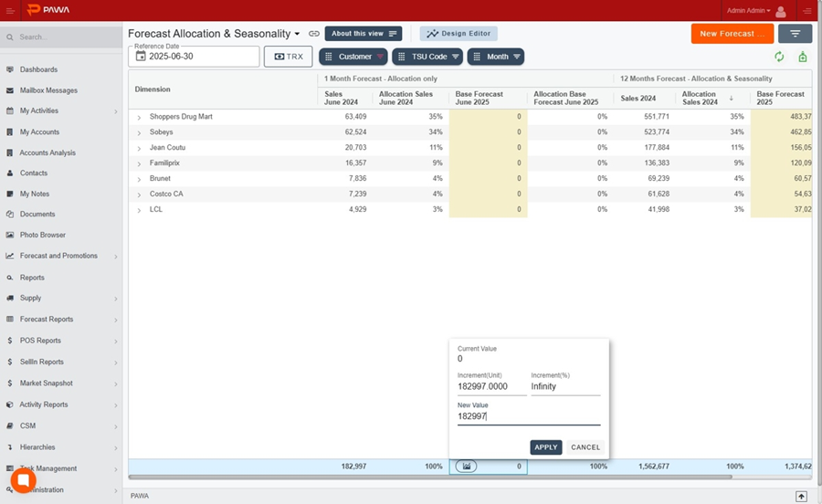Click the About this view button
This screenshot has width=822, height=504.
[364, 34]
